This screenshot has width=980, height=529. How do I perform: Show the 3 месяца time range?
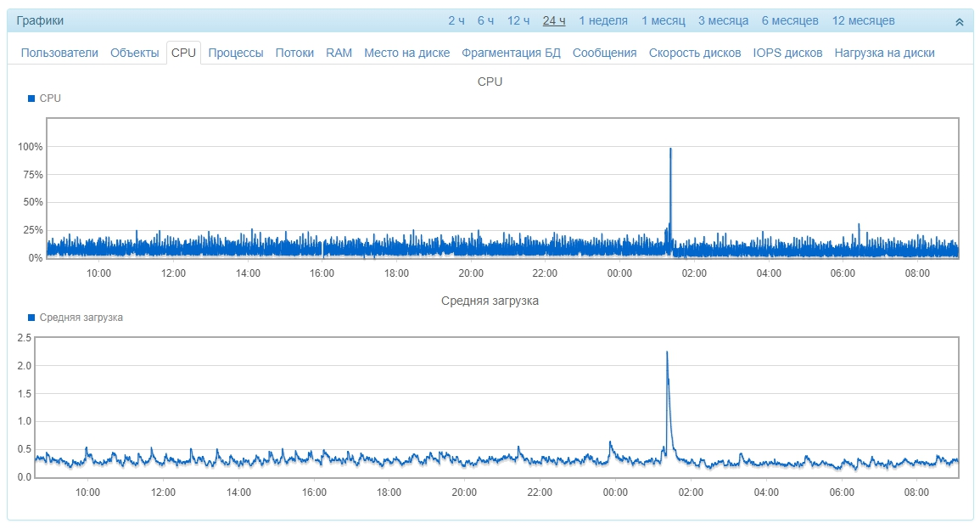(x=723, y=20)
